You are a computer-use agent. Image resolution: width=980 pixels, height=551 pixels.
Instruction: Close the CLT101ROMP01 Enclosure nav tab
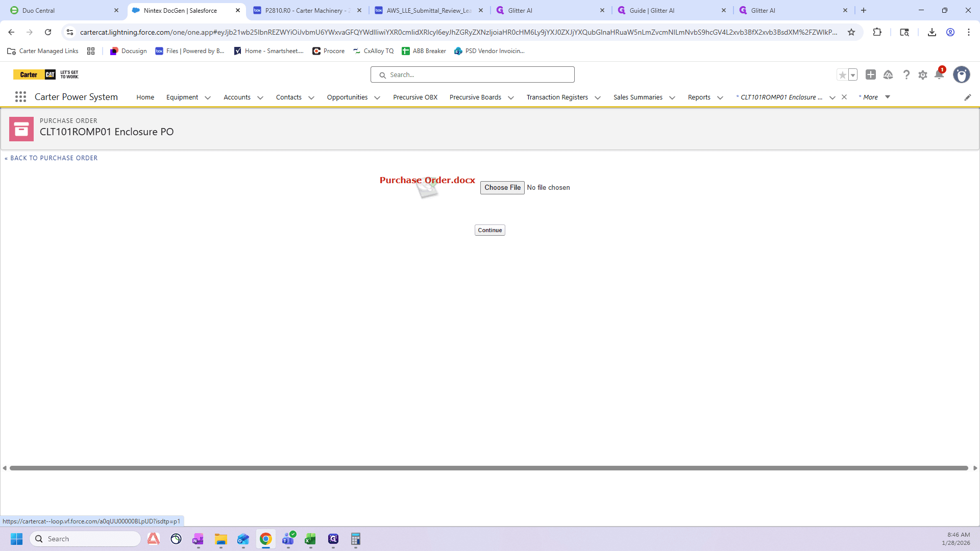coord(844,97)
